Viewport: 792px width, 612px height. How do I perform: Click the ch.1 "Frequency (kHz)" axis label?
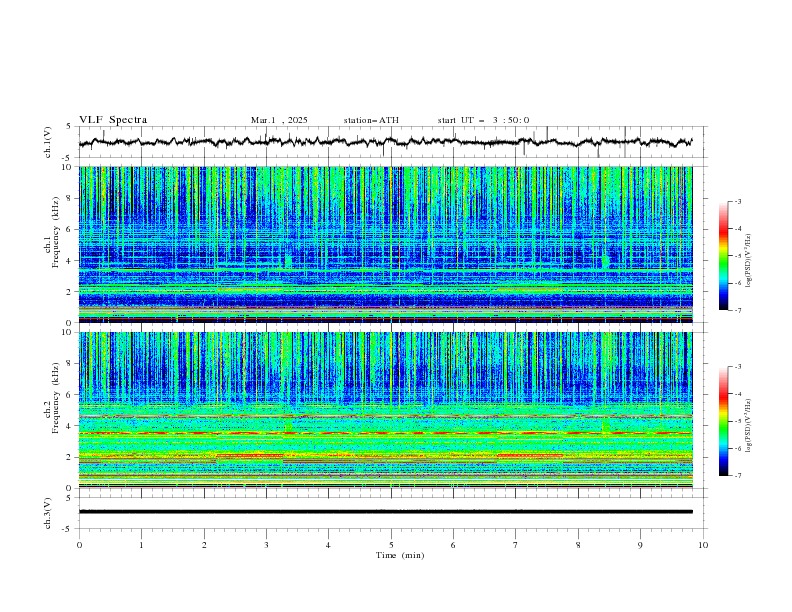[x=55, y=232]
